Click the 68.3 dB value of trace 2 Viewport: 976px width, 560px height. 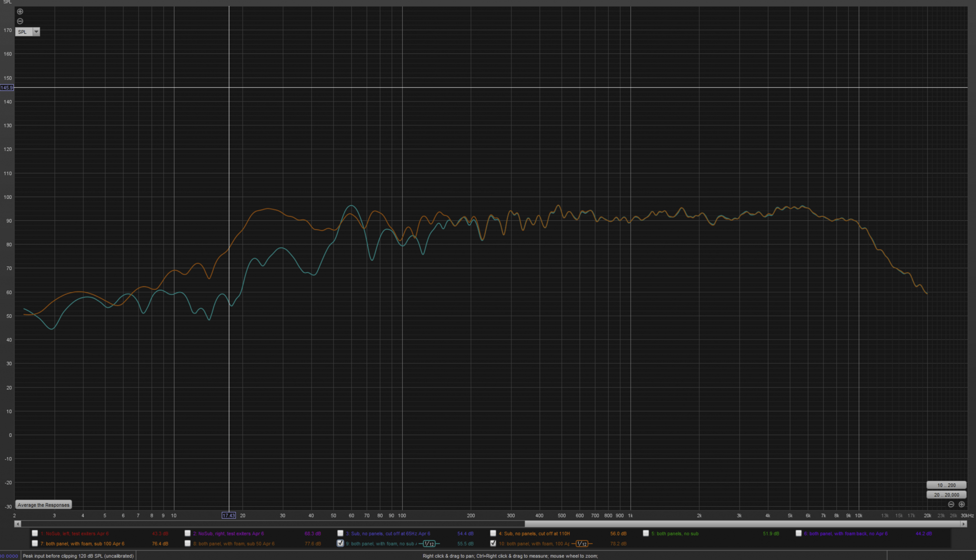[x=313, y=534]
